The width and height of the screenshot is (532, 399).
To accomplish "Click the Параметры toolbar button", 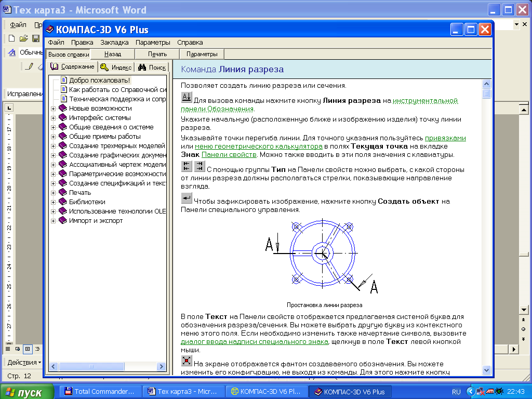I will click(202, 54).
